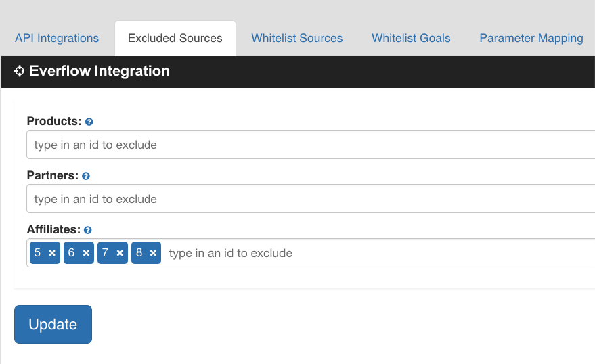Click the Products help question icon
This screenshot has width=595, height=364.
click(89, 122)
